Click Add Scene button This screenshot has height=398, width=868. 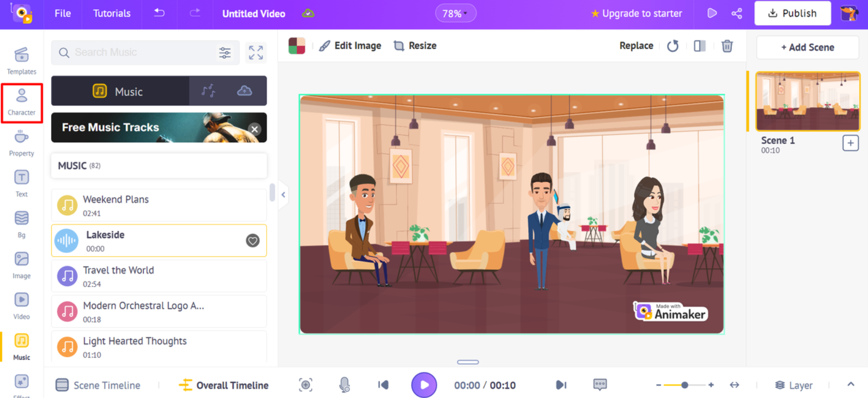point(808,47)
